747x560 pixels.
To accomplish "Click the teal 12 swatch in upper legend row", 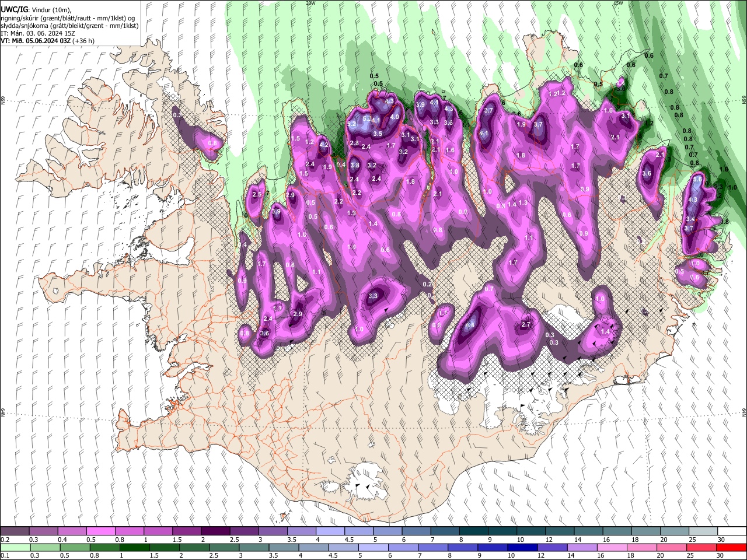I will tap(560, 531).
